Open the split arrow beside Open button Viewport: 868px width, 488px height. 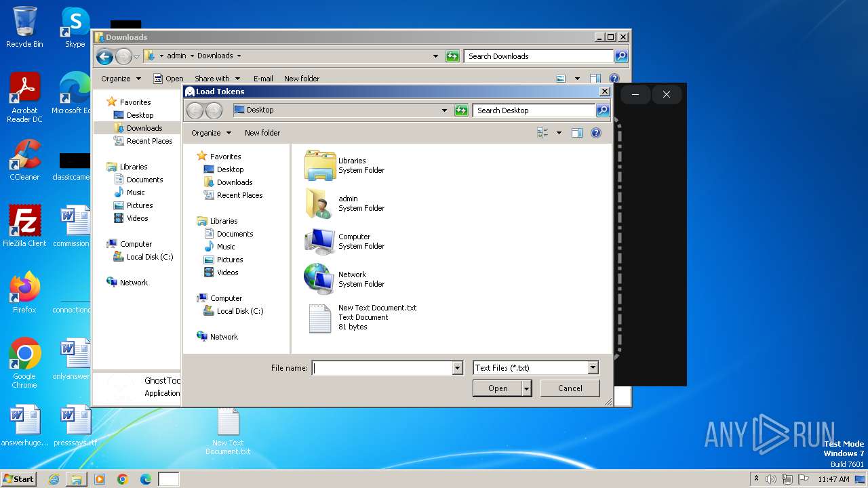coord(526,388)
